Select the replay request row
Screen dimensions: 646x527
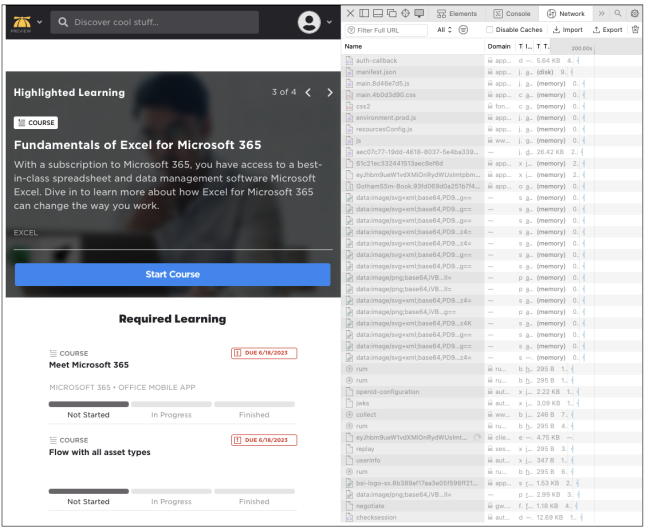[492, 449]
